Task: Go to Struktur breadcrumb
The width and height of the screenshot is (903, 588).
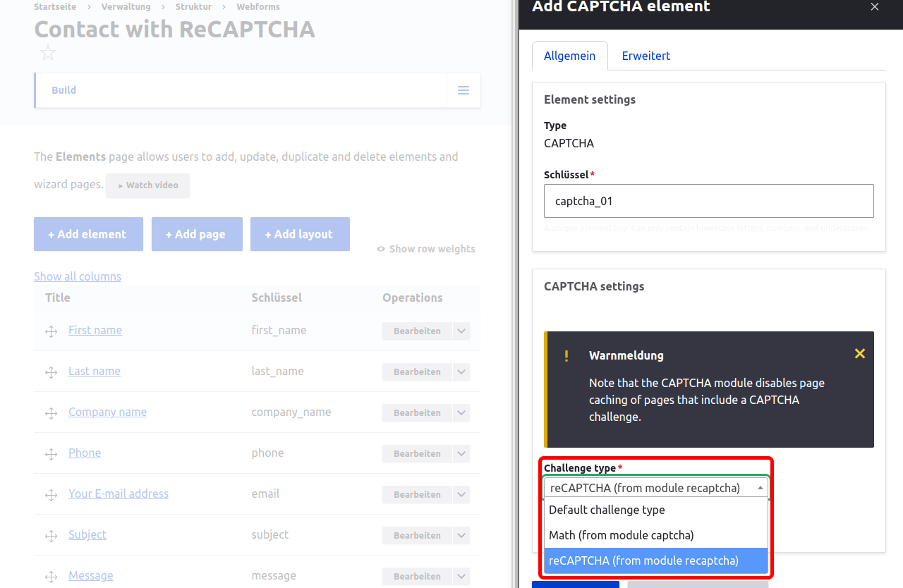Action: pyautogui.click(x=193, y=6)
